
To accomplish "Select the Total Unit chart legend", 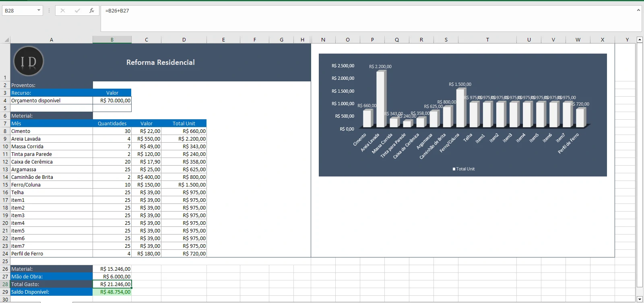I will [x=463, y=169].
